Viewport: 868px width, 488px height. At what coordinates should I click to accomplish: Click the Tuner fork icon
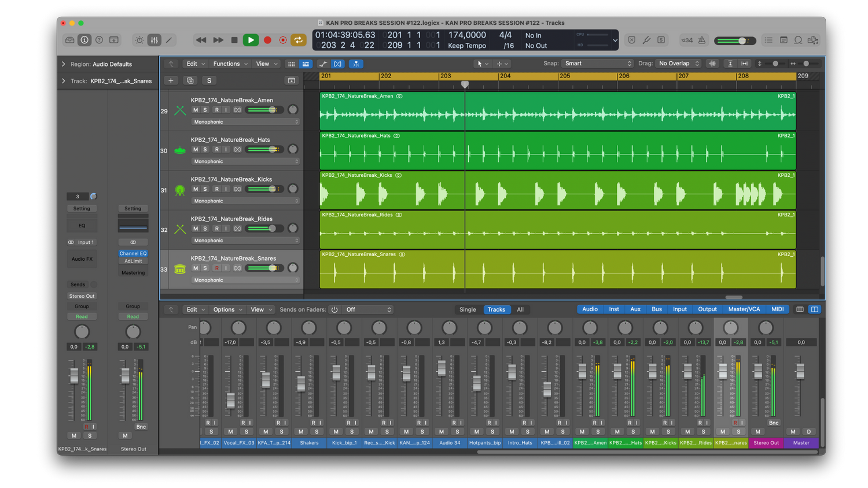tap(646, 40)
